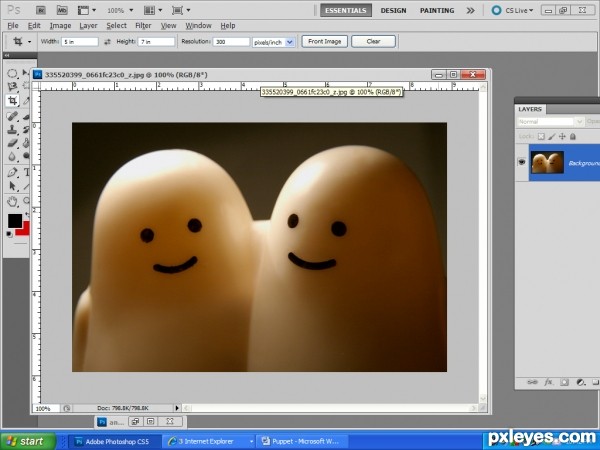Toggle lock transparent pixels

click(x=541, y=136)
